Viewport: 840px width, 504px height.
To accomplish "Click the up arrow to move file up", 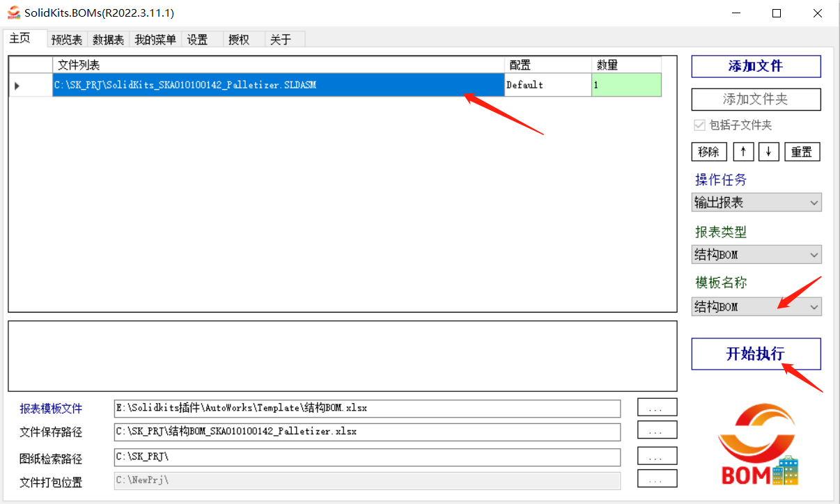I will point(743,151).
